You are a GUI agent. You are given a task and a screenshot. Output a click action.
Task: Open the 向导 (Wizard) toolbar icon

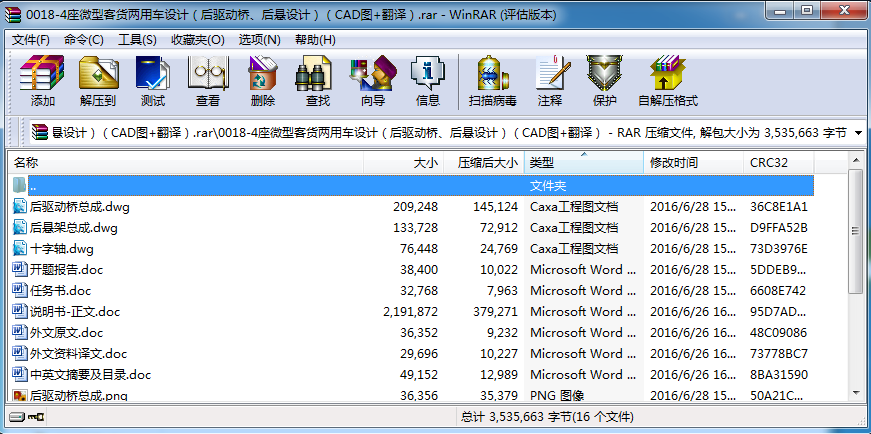[373, 73]
